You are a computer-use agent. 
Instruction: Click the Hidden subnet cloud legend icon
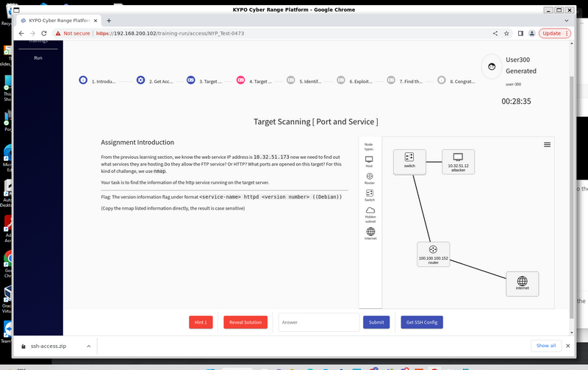tap(370, 210)
